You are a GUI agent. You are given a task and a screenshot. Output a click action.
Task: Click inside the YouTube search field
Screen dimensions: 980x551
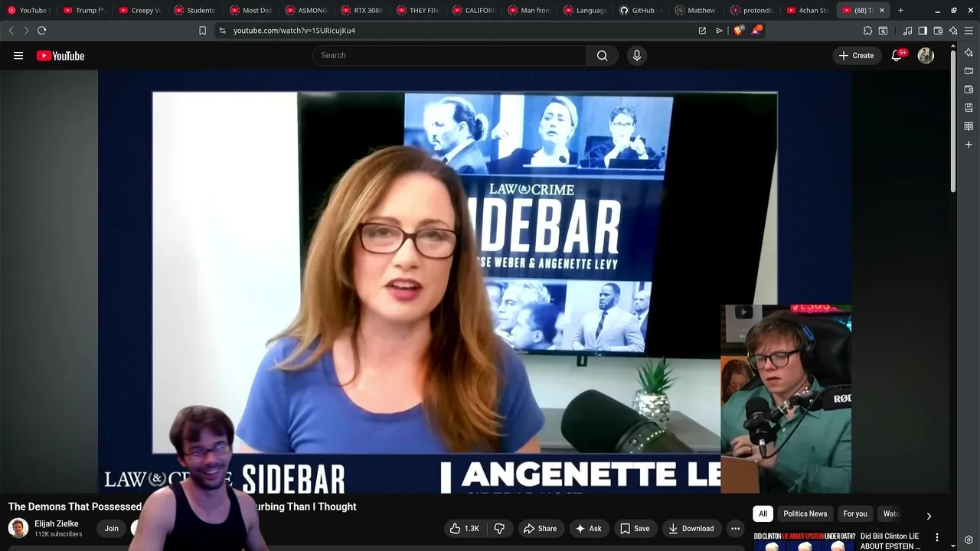[x=449, y=55]
